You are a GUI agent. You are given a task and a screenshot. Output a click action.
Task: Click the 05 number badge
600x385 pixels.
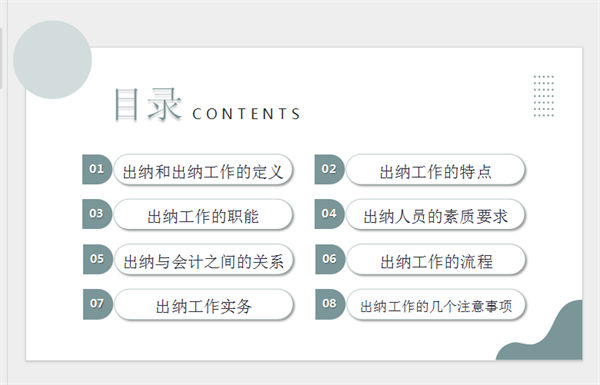click(x=98, y=259)
